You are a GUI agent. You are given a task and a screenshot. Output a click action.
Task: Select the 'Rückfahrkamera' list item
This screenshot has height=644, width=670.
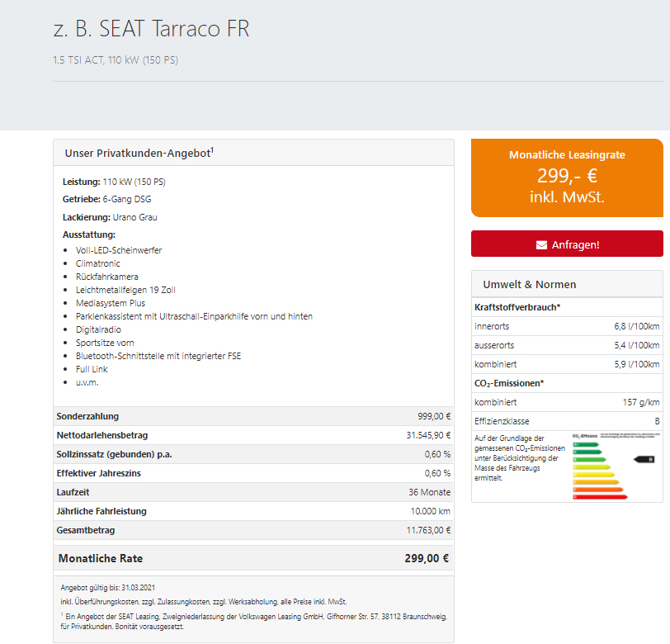106,277
